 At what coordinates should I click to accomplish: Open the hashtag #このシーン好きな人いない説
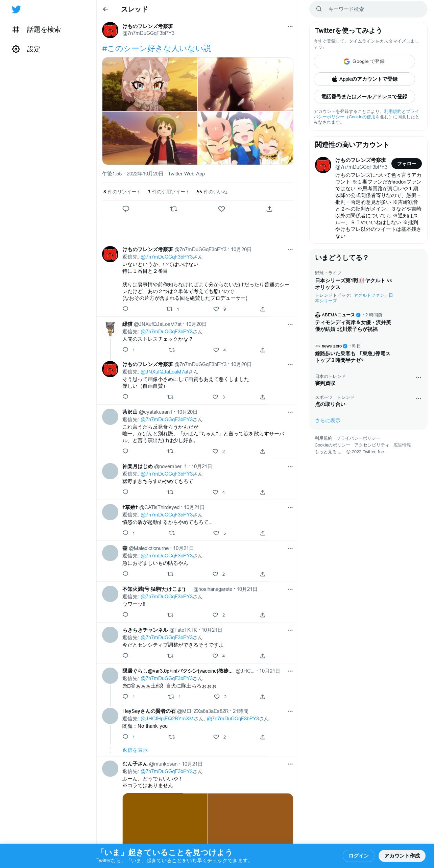coord(156,48)
